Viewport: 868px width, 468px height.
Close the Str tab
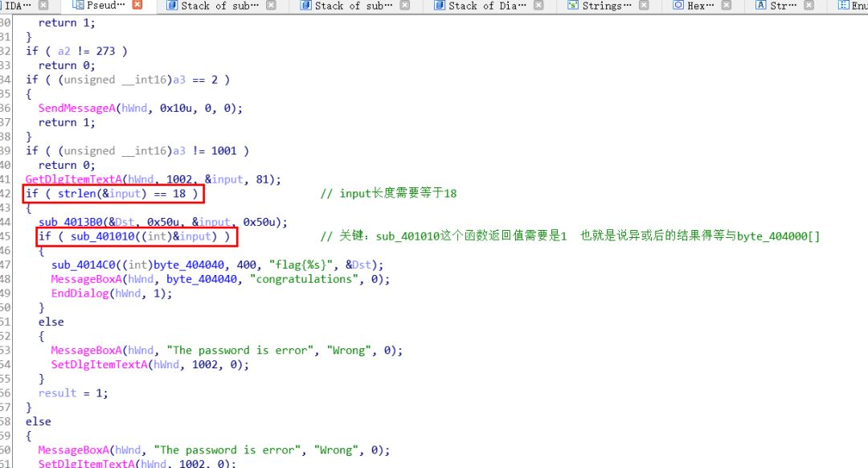809,5
